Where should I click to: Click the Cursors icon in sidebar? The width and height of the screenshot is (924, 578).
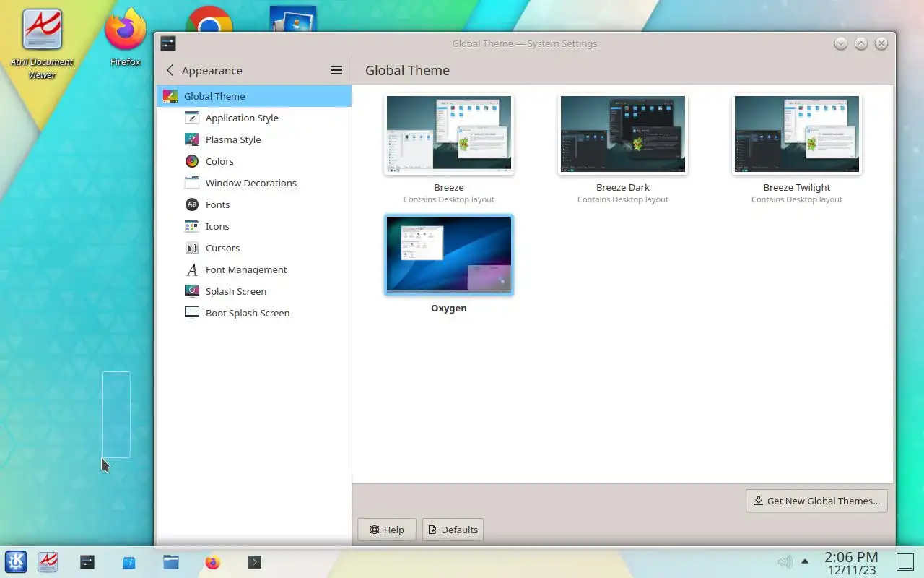[192, 248]
